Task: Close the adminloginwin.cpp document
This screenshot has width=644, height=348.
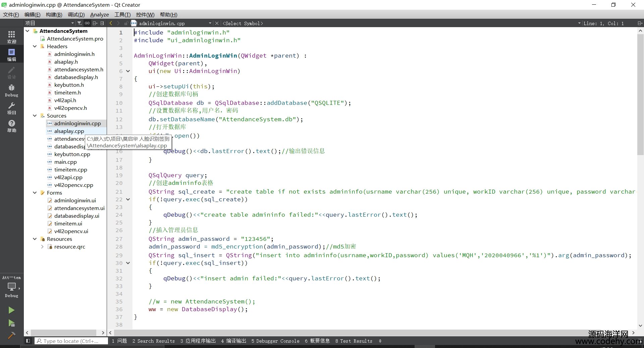Action: (217, 23)
